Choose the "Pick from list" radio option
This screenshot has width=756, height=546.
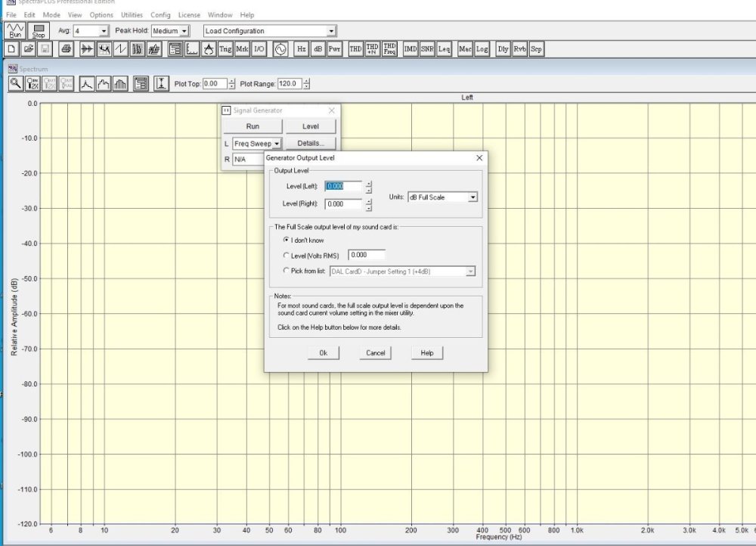(286, 271)
